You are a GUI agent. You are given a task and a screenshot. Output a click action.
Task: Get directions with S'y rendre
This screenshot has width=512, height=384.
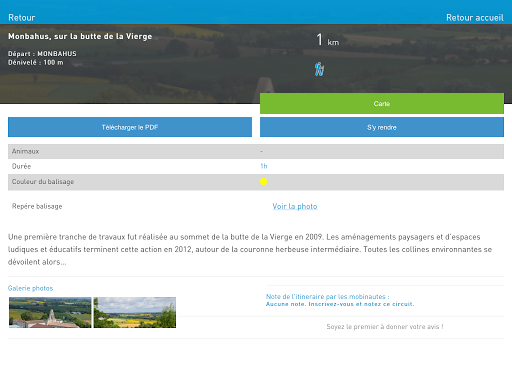(382, 127)
